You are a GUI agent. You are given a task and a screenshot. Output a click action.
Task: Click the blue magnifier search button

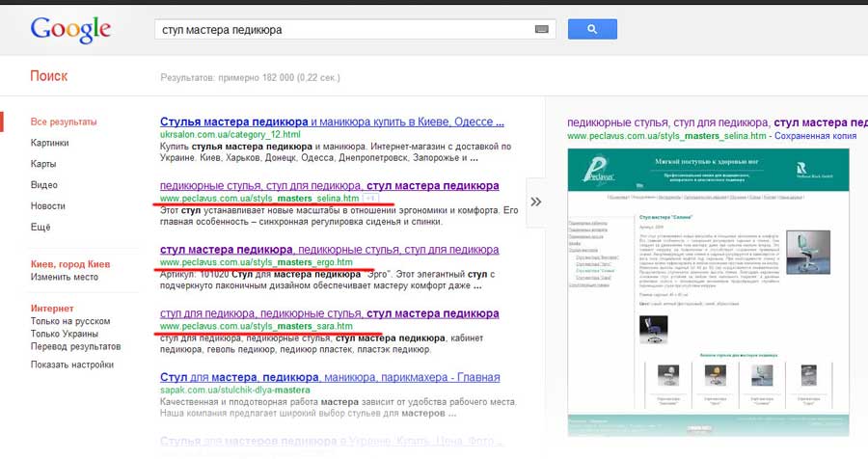pos(592,29)
